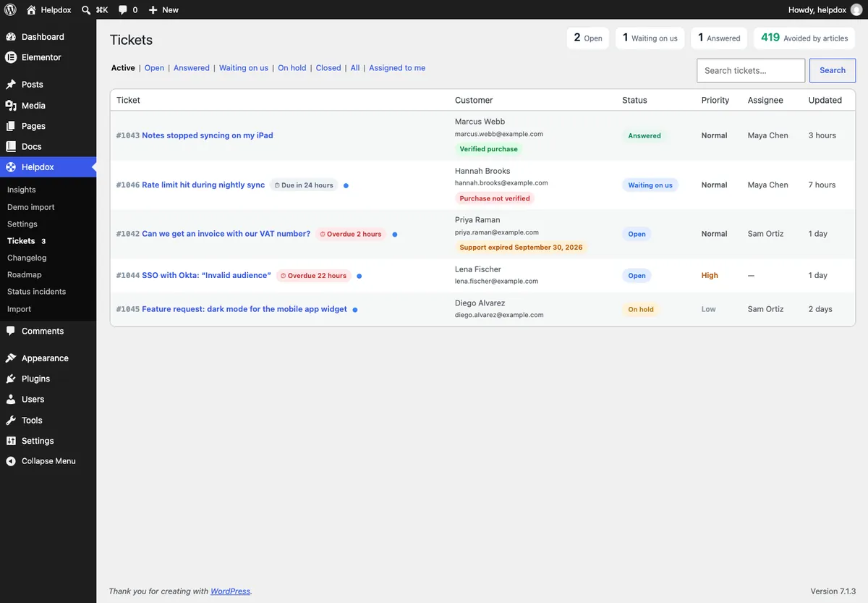This screenshot has height=603, width=868.
Task: Click the Tools wrench icon
Action: [x=11, y=420]
